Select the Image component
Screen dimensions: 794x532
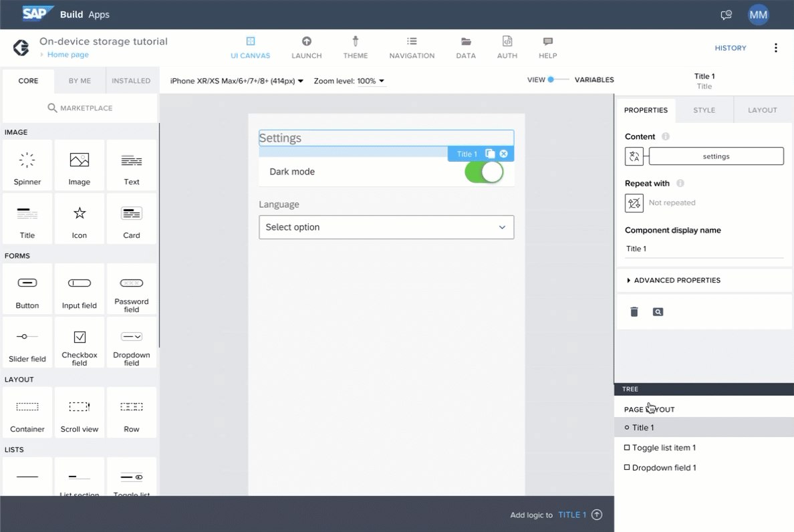tap(80, 166)
